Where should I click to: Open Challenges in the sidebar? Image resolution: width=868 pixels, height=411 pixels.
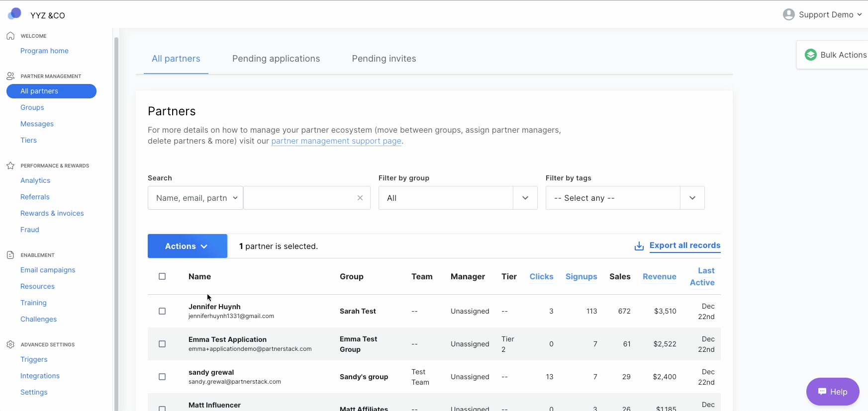coord(38,319)
